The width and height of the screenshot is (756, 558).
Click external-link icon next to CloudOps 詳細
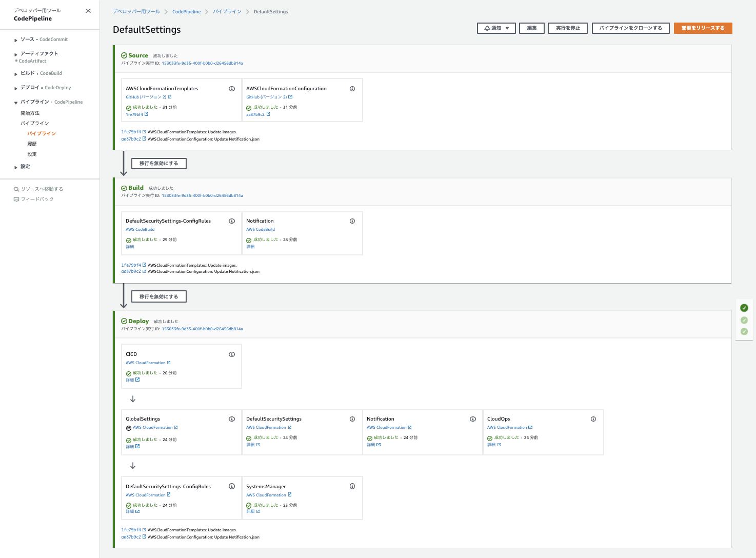point(499,445)
